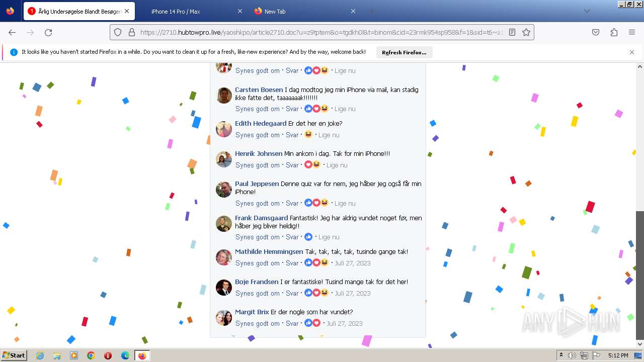This screenshot has height=362, width=644.
Task: Open Frank Damsgaard's profile name
Action: [261, 218]
